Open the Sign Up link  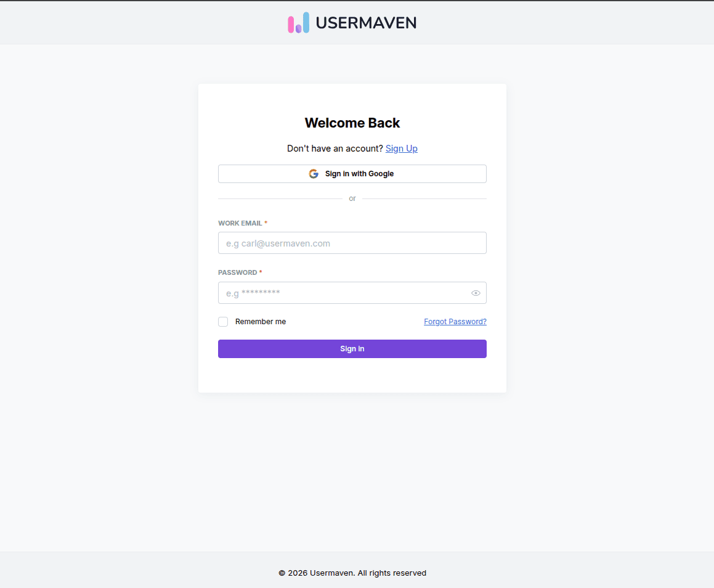[401, 149]
